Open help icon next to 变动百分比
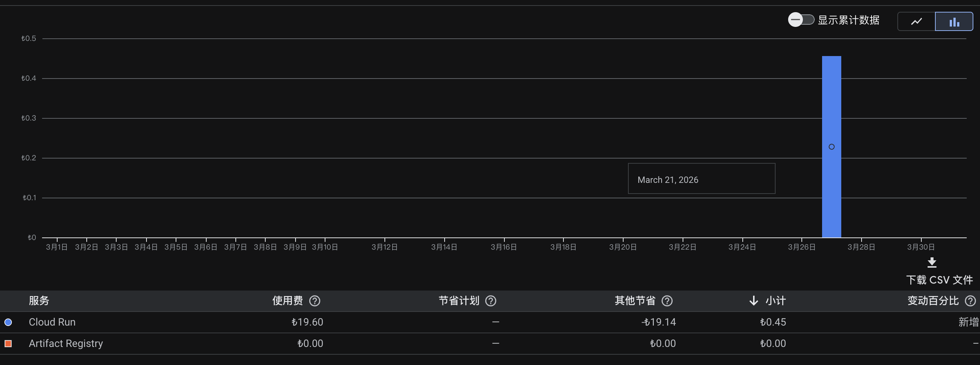980x365 pixels. [970, 301]
